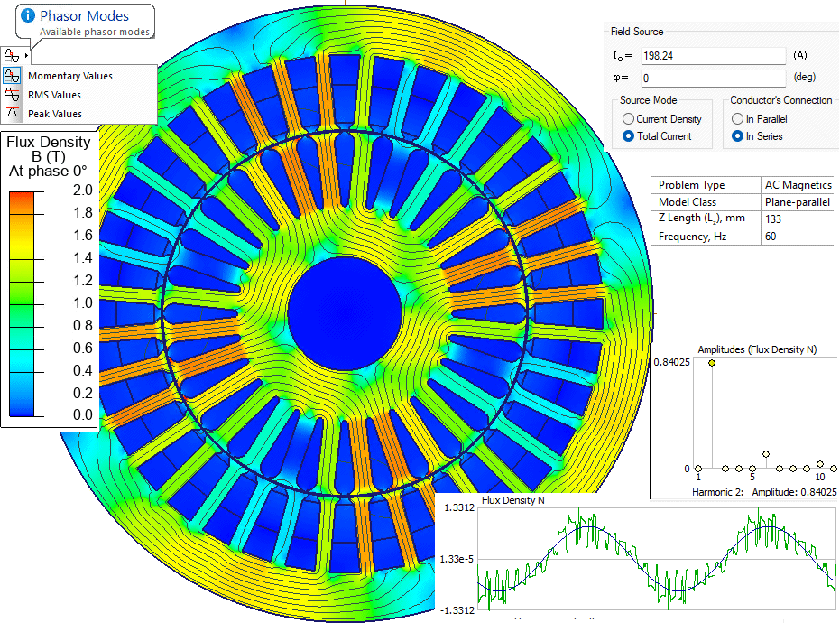The width and height of the screenshot is (840, 623).
Task: Click the AC Magnetics problem type cell
Action: coord(798,185)
